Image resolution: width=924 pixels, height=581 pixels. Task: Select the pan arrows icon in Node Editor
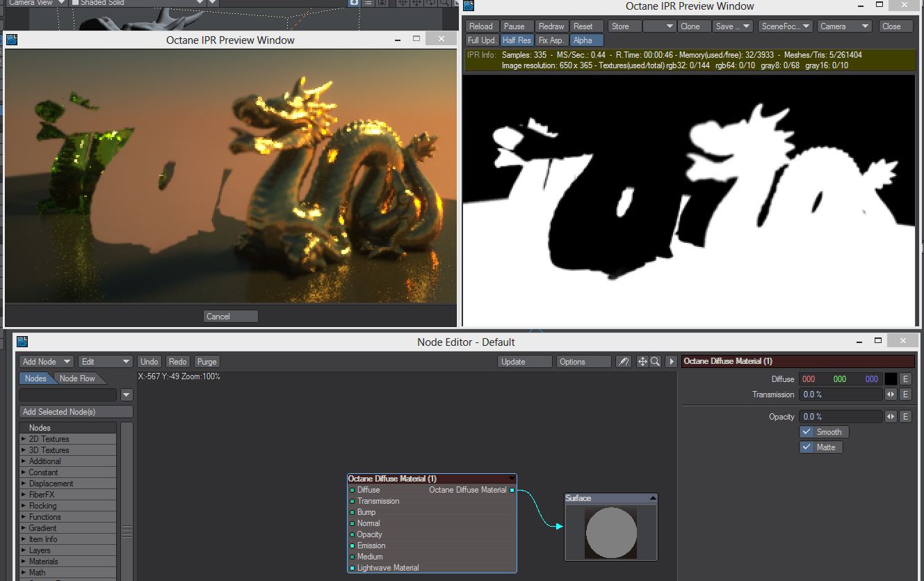click(642, 362)
